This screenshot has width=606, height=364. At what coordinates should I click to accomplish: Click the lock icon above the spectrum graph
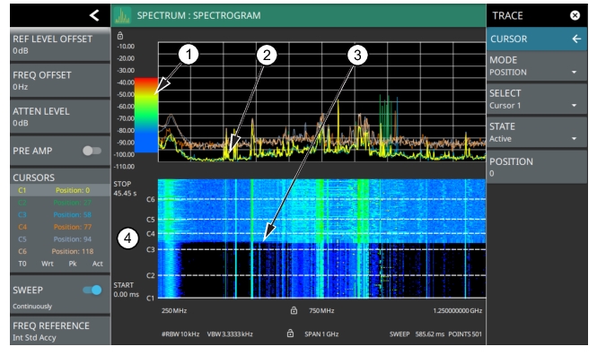click(x=120, y=35)
